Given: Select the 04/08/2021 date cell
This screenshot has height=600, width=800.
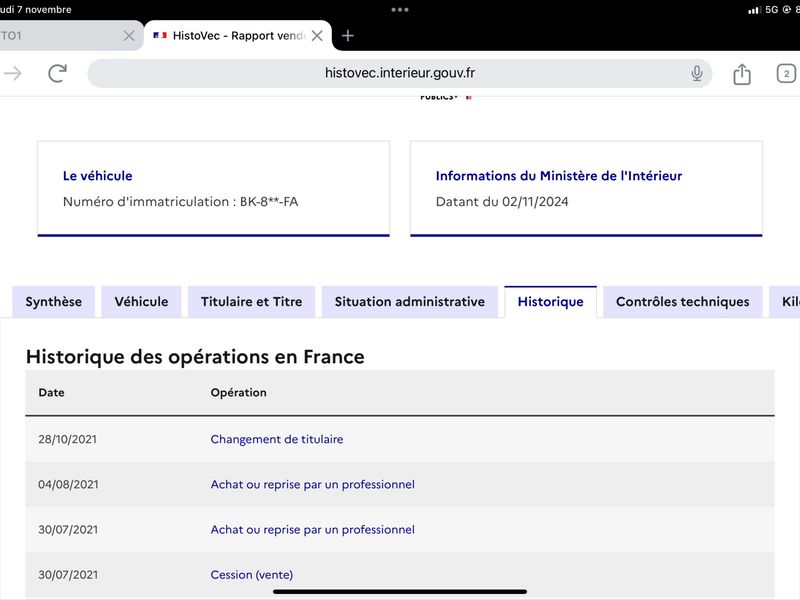Looking at the screenshot, I should [x=68, y=484].
